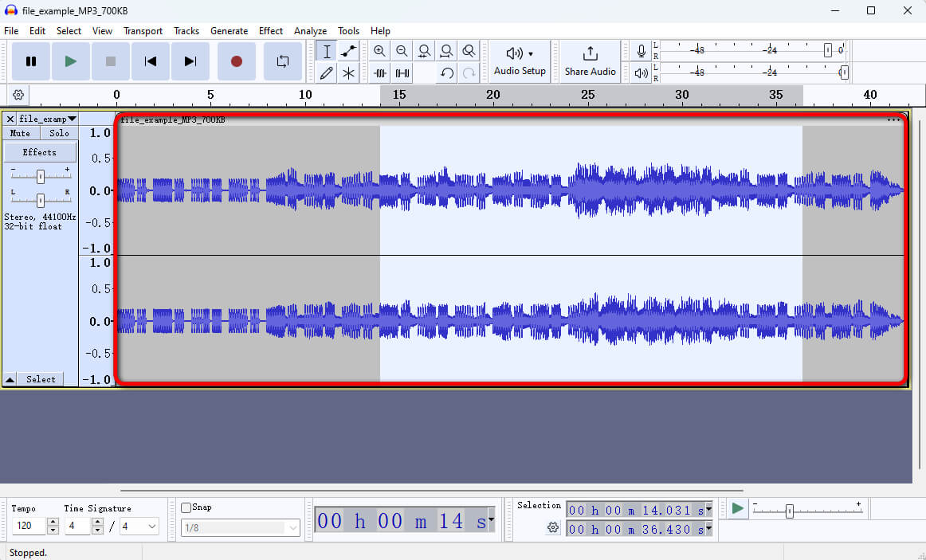The width and height of the screenshot is (926, 560).
Task: Click the Tempo value field
Action: point(29,526)
